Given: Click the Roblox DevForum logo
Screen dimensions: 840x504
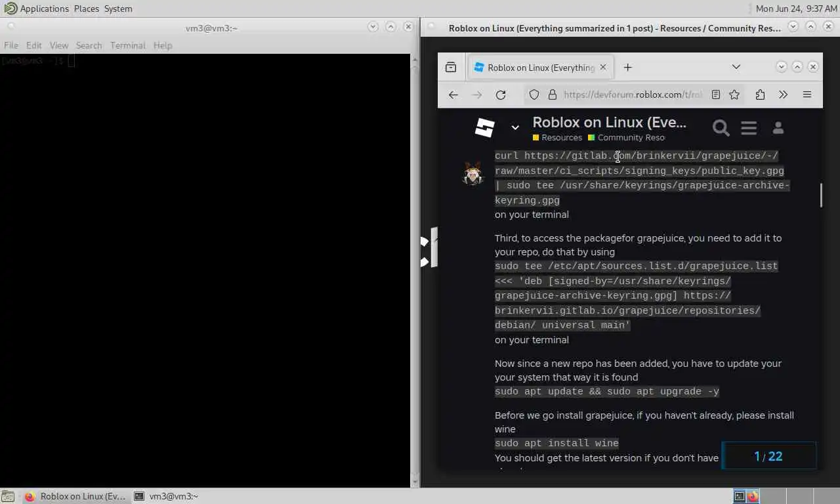Looking at the screenshot, I should (485, 127).
